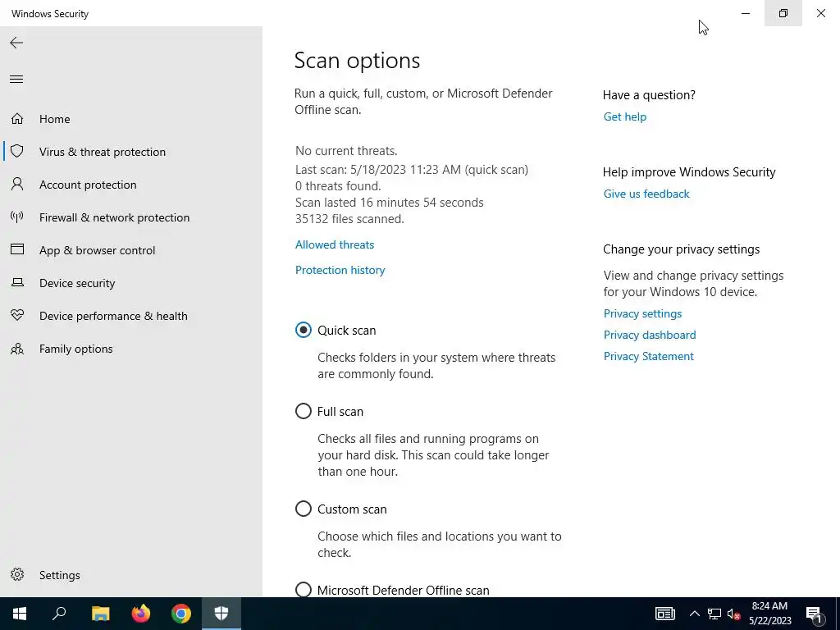
Task: Select the Full scan radio button
Action: pyautogui.click(x=304, y=412)
